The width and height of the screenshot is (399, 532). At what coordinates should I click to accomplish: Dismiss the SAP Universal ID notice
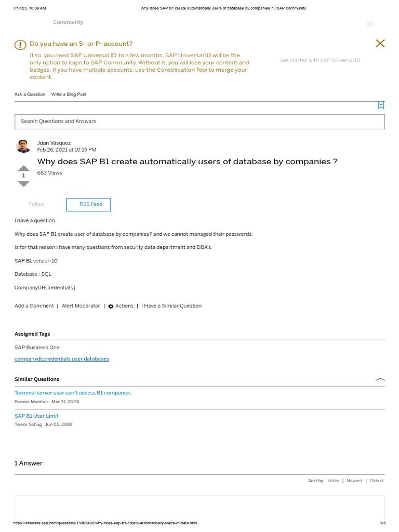tap(380, 44)
